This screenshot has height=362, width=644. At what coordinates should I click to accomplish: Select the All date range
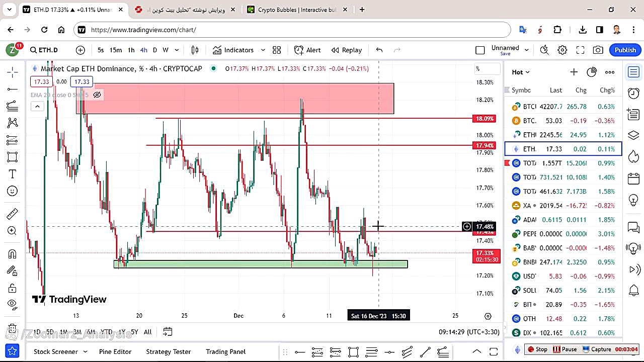pyautogui.click(x=147, y=332)
